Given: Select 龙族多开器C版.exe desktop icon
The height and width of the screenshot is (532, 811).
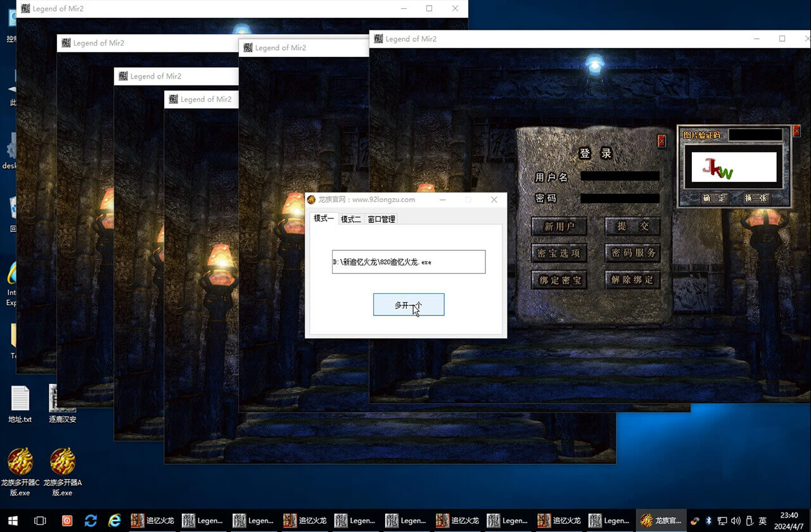Looking at the screenshot, I should (20, 472).
